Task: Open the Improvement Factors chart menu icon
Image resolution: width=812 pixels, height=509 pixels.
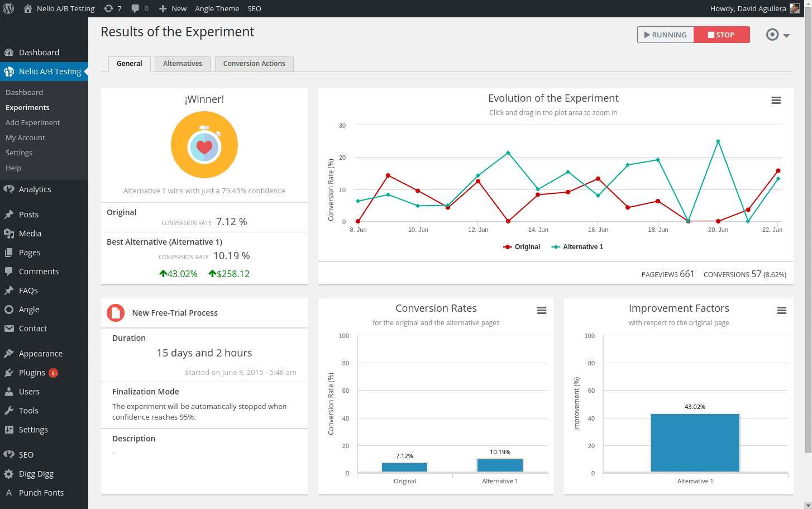Action: 781,311
